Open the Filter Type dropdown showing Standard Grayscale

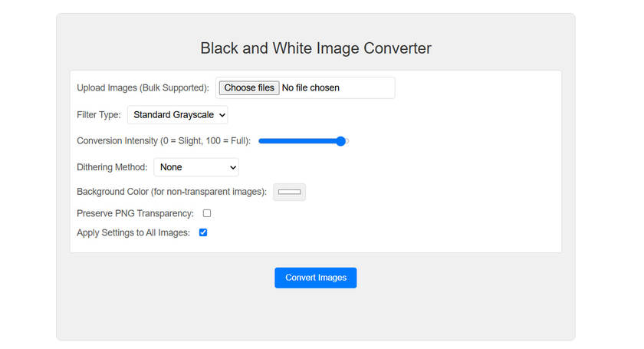coord(177,115)
